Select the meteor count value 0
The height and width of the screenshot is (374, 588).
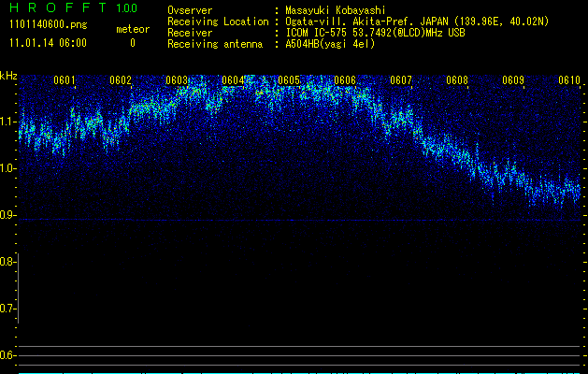point(132,43)
